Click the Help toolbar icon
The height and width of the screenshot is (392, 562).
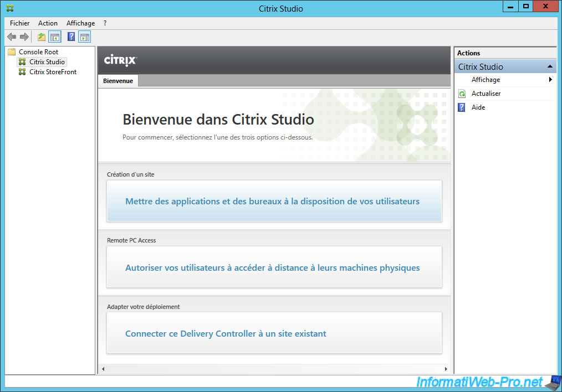click(71, 37)
